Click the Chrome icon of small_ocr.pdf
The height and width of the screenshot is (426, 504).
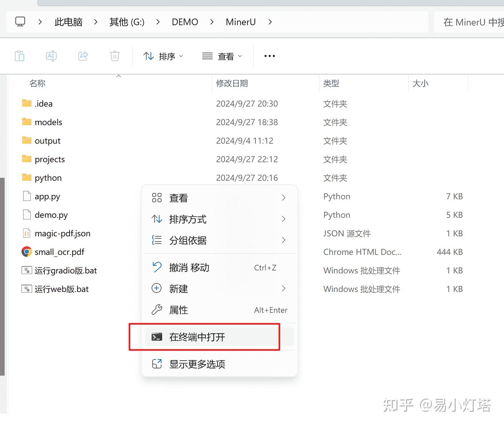27,252
